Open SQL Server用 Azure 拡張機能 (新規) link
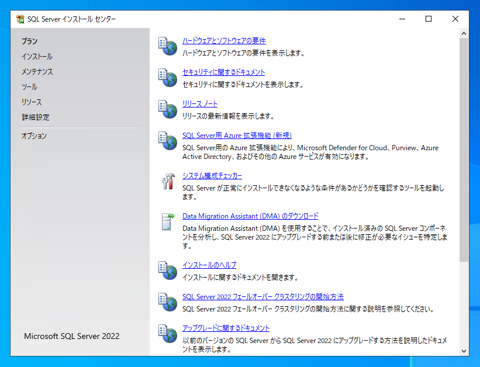Image resolution: width=480 pixels, height=367 pixels. pyautogui.click(x=237, y=135)
